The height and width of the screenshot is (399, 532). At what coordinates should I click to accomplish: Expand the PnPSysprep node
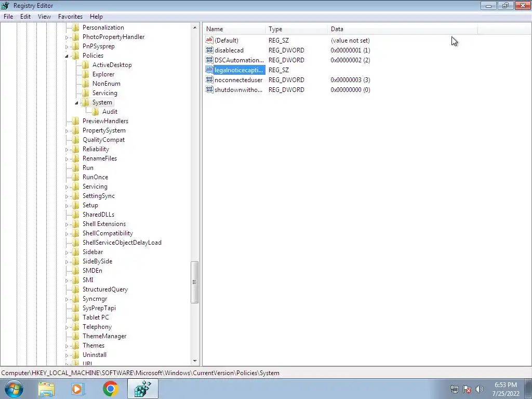pos(66,46)
